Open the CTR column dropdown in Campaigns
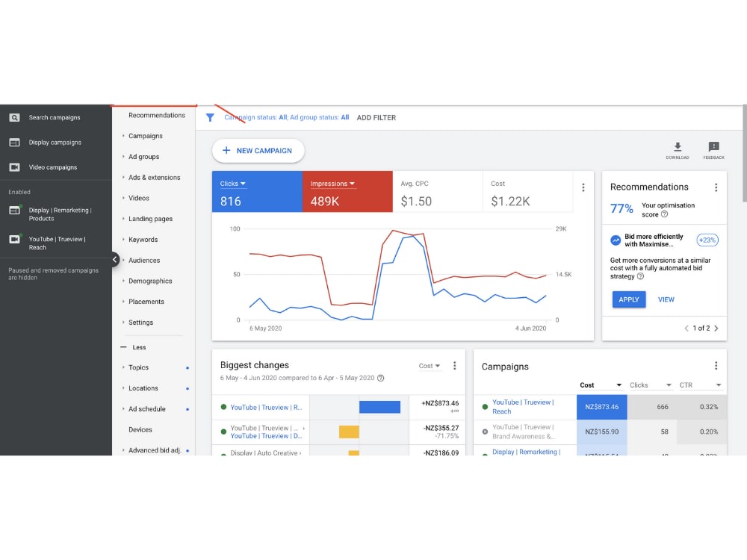 click(701, 385)
